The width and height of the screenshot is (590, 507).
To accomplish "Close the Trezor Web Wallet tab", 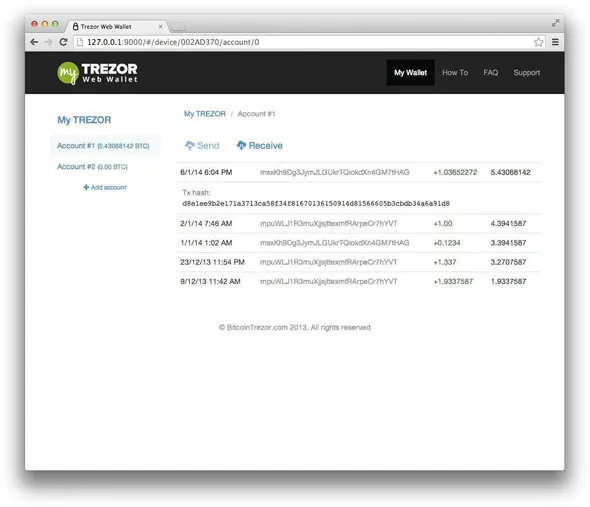I will click(x=161, y=27).
